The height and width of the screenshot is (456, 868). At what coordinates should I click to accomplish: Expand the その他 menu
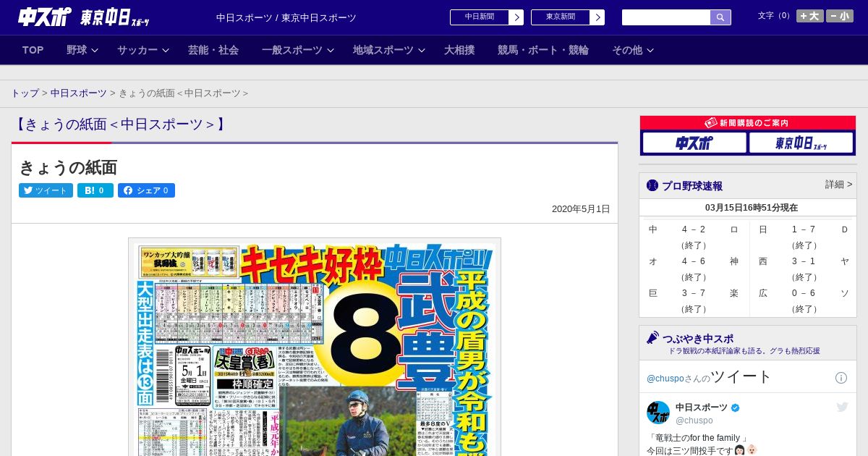[x=633, y=50]
